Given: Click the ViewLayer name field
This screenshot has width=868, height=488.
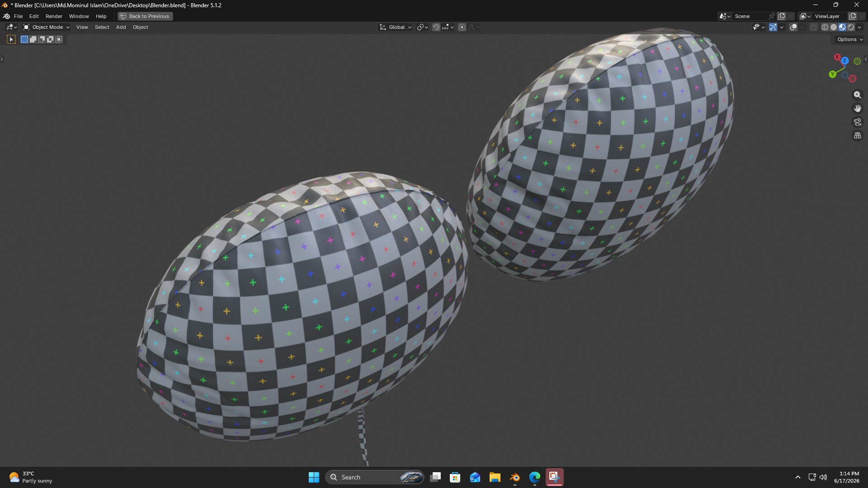Looking at the screenshot, I should click(830, 16).
